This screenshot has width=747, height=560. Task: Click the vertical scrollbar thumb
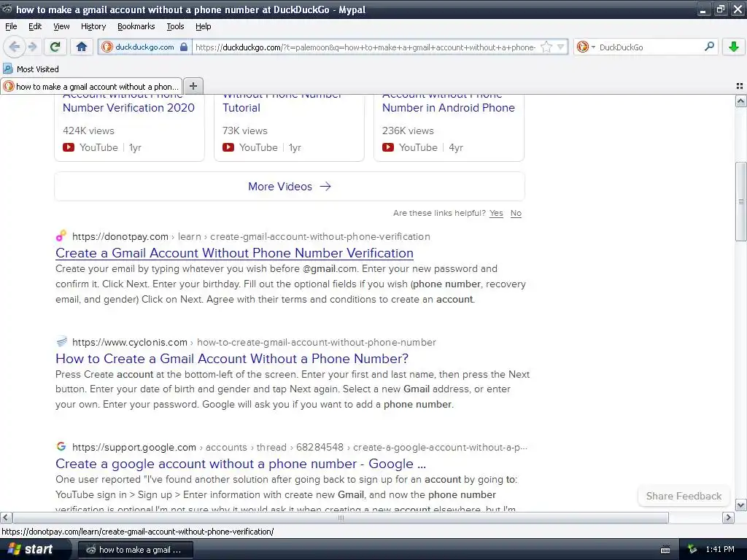tap(741, 201)
